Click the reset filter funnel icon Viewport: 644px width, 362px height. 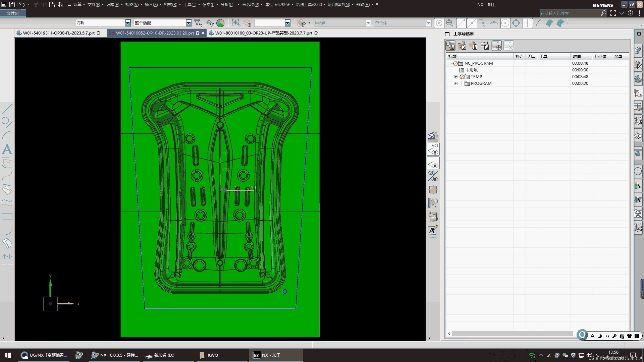point(198,23)
